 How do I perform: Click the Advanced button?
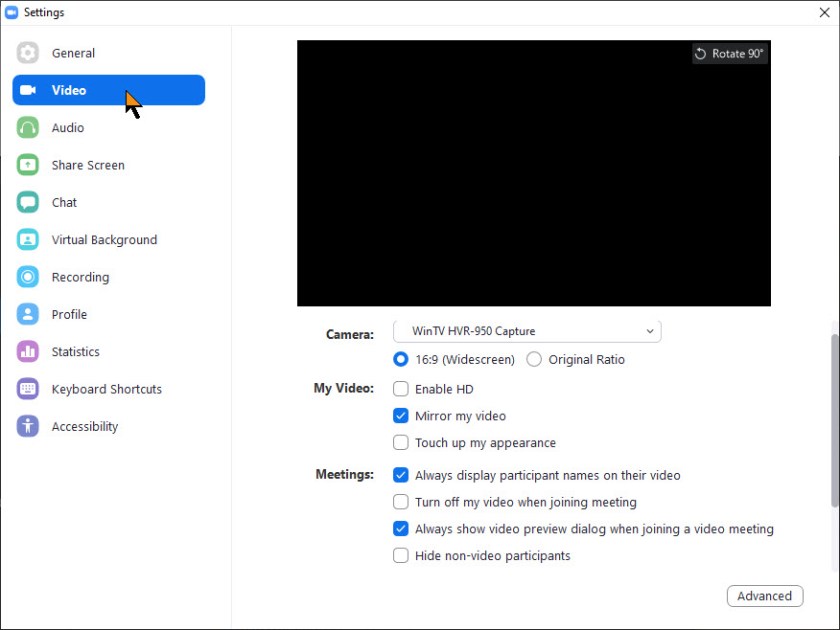point(764,595)
